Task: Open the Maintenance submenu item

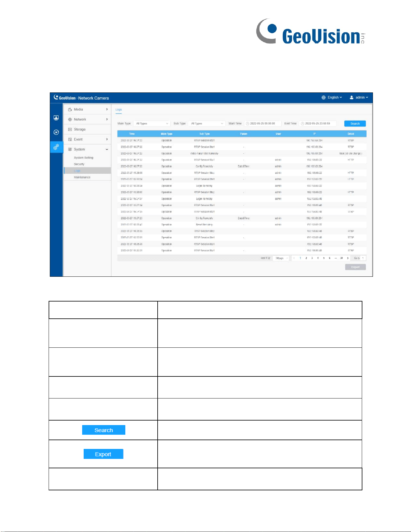Action: point(82,177)
